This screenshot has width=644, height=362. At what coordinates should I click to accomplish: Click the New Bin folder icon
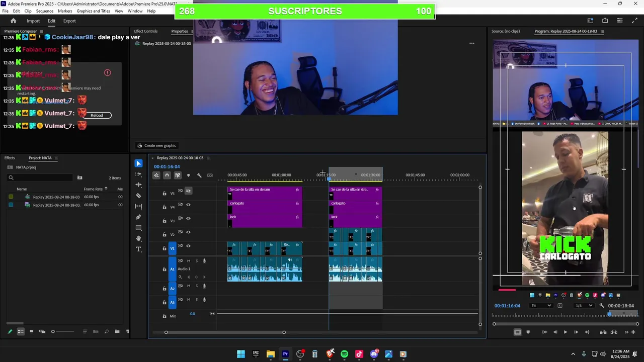(x=117, y=331)
